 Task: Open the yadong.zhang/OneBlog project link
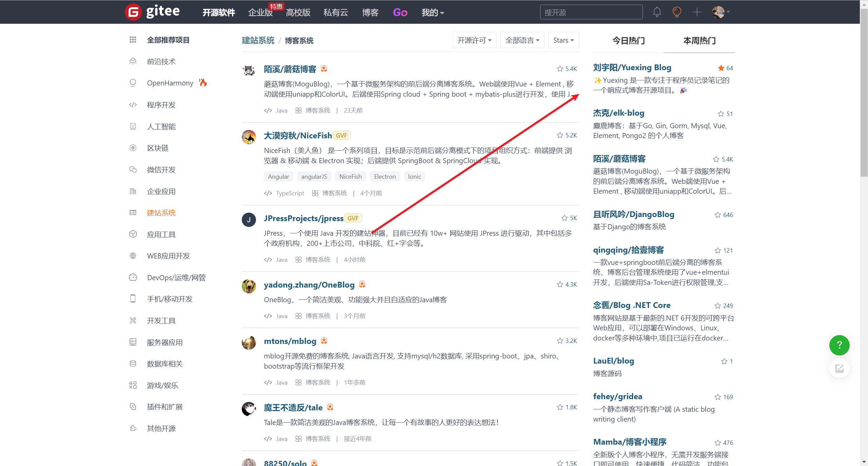[x=309, y=285]
